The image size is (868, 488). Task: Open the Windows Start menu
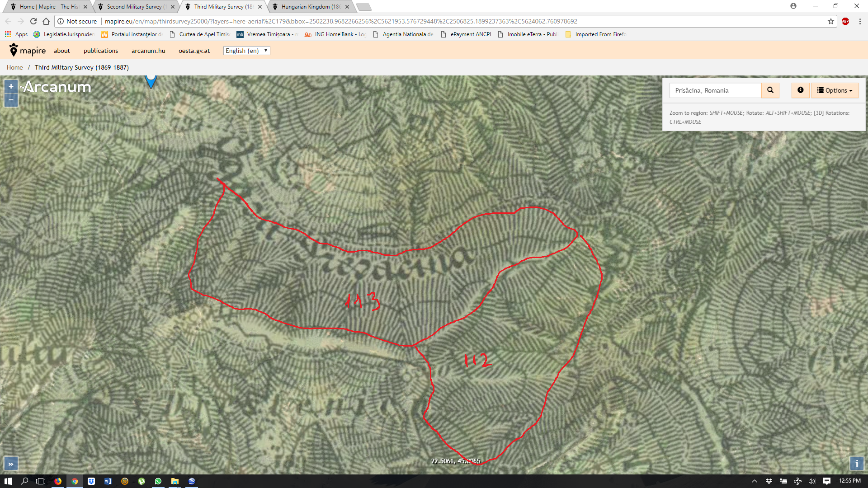click(8, 481)
